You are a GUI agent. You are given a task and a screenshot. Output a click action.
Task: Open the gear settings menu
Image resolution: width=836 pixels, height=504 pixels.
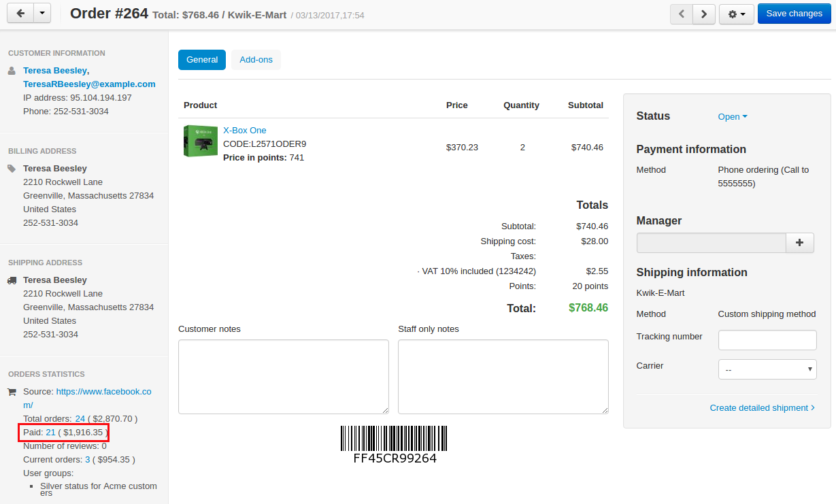click(736, 14)
